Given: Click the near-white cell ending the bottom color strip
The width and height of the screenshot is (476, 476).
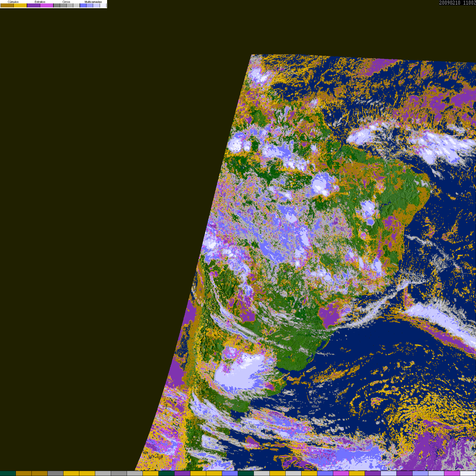Looking at the screenshot, I should [x=468, y=473].
